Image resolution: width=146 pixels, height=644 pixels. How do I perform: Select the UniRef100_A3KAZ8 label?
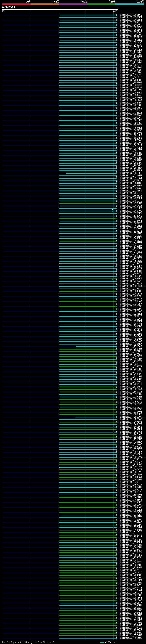(131, 628)
